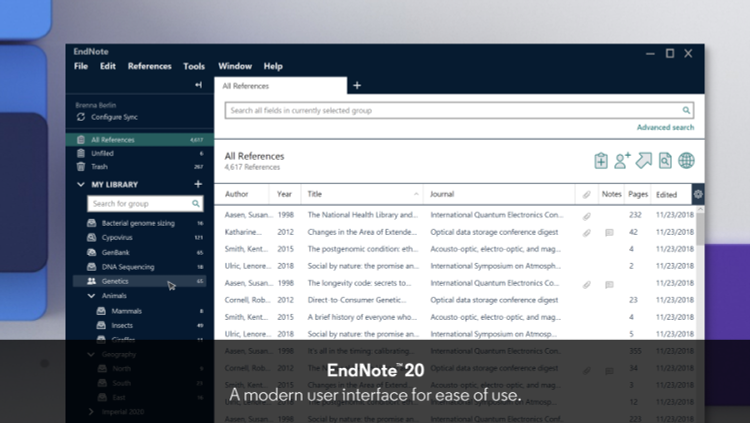
Task: Select the DNA Sequencing group
Action: [x=126, y=267]
